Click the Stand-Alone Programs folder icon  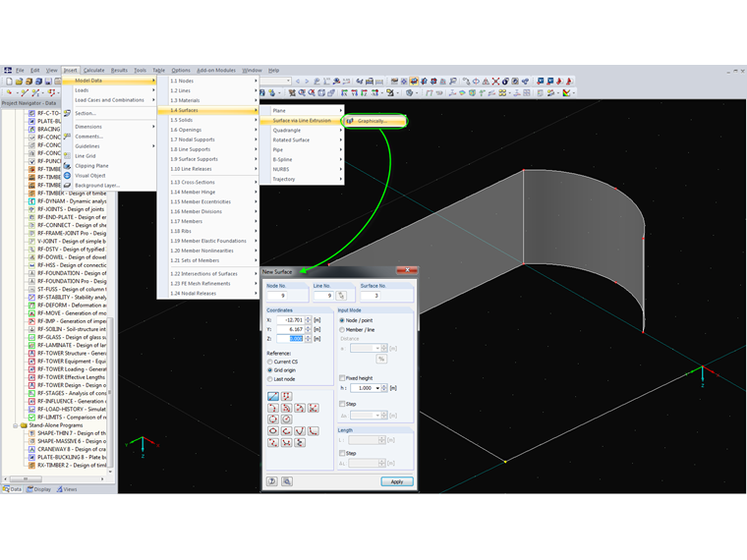pos(24,425)
